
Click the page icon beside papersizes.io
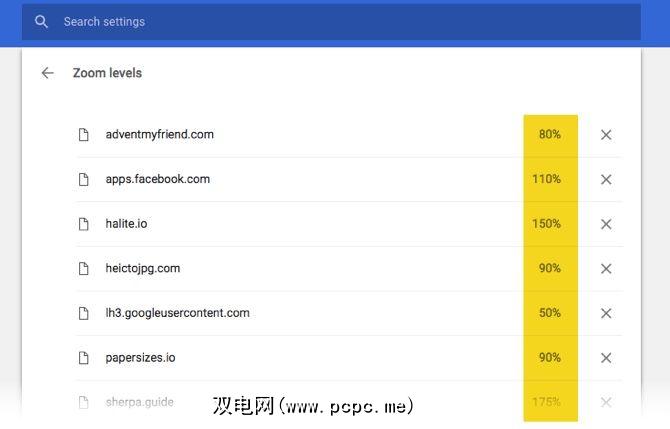click(x=84, y=358)
